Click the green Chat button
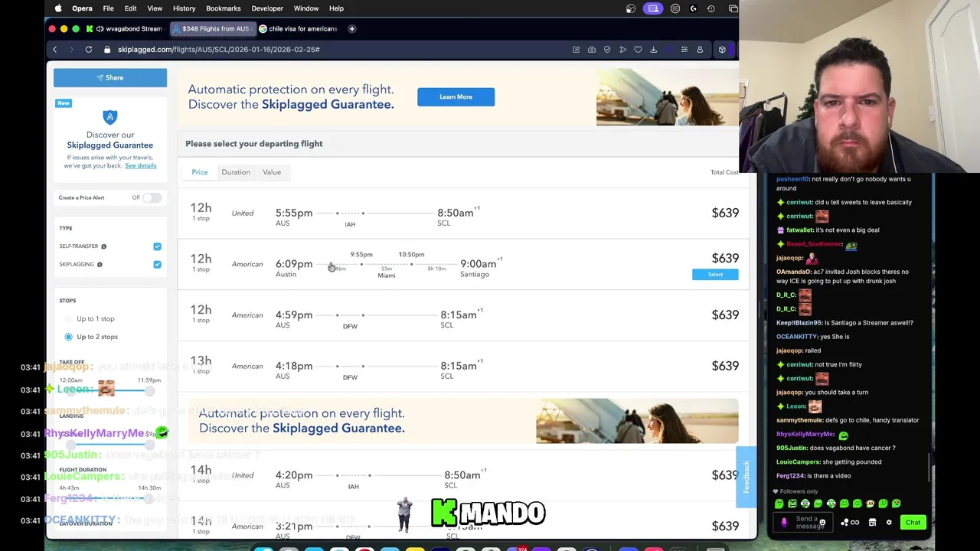Screen dimensions: 980x551 [913, 523]
